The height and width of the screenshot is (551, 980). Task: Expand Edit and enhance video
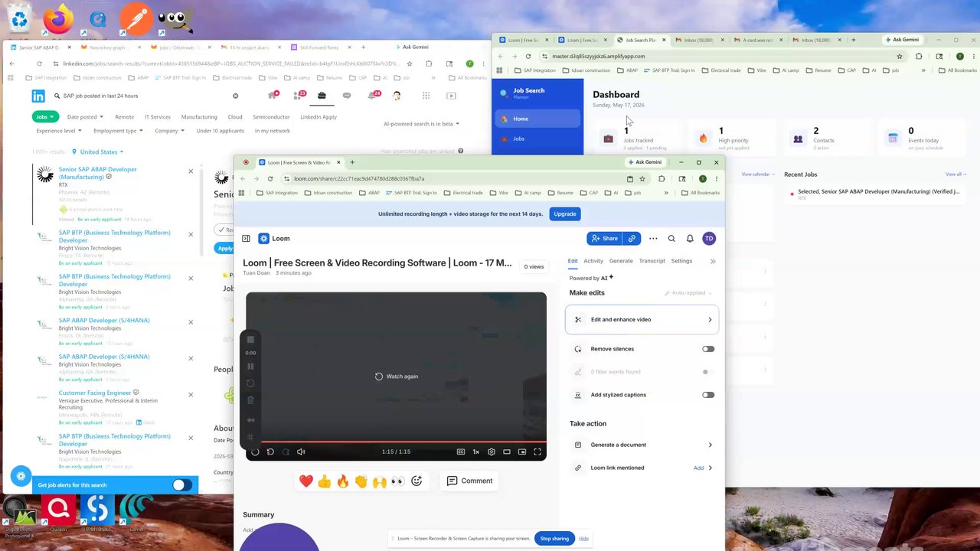point(642,319)
